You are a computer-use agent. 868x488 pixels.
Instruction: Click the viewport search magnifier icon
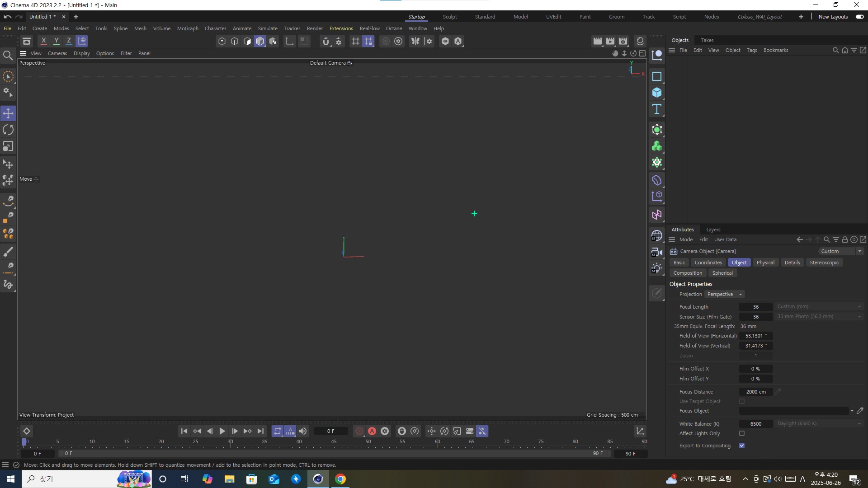point(8,56)
